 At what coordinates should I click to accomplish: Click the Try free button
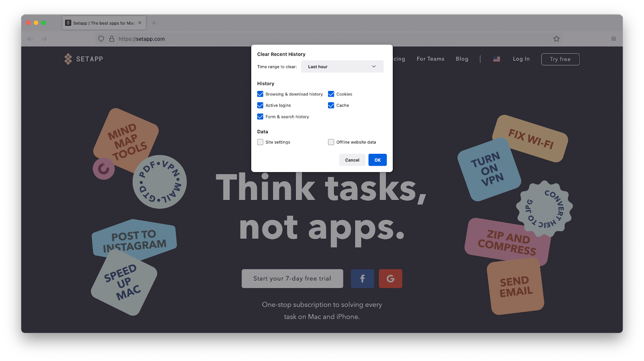point(560,59)
